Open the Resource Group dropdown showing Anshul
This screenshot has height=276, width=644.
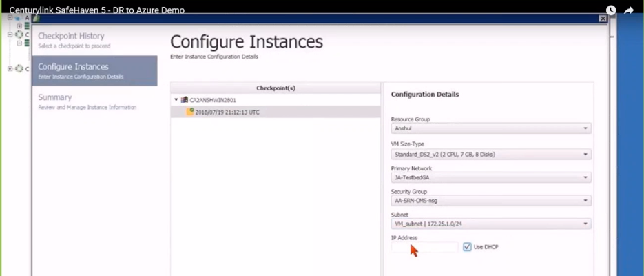click(x=491, y=128)
